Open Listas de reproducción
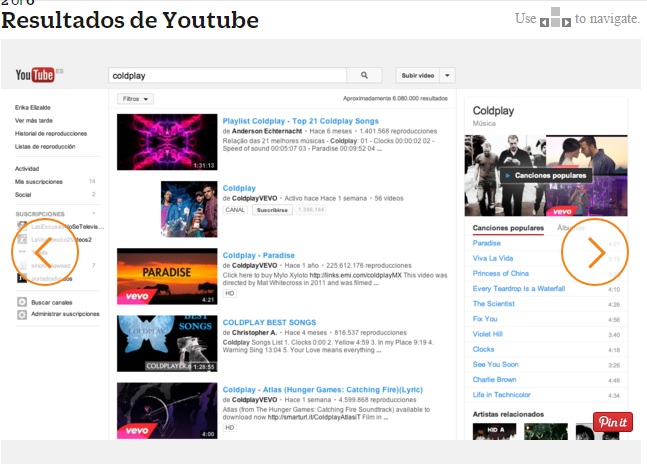The image size is (647, 464). click(x=45, y=146)
